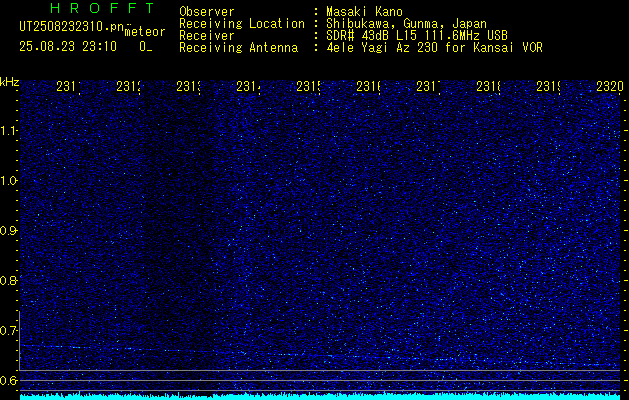Select the filename UT2508232310.pn text
This screenshot has width=629, height=400.
point(71,27)
